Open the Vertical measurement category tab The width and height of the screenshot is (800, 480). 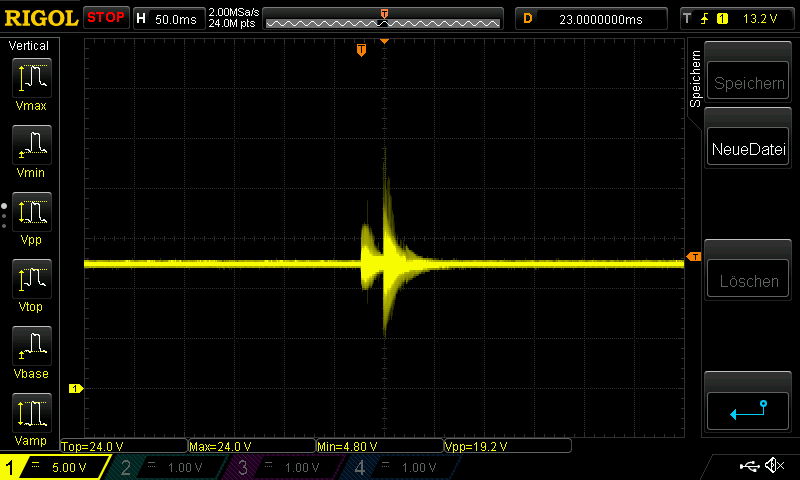[x=29, y=46]
